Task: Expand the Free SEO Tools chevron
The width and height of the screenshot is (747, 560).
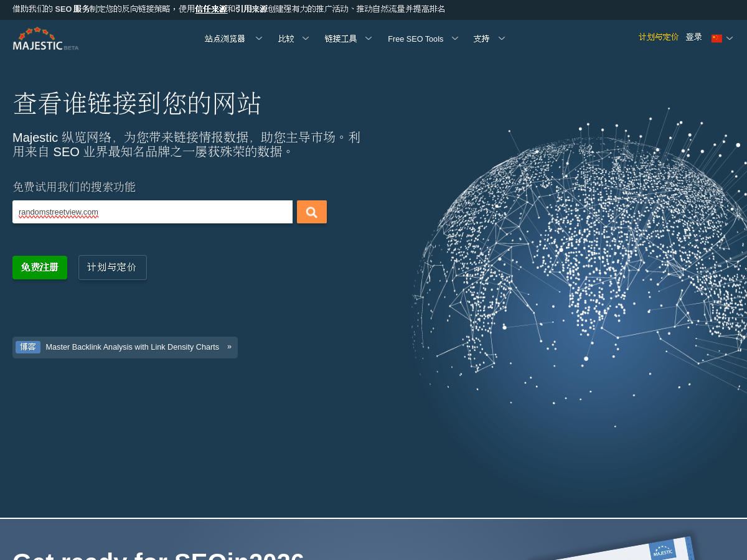Action: pos(455,39)
